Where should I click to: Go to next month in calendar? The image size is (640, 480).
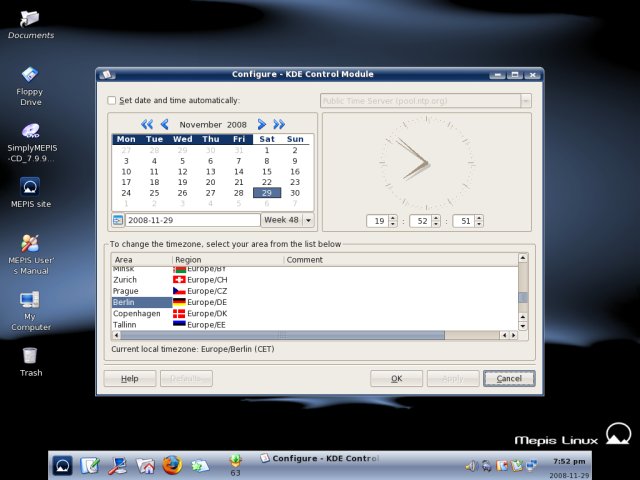[262, 124]
